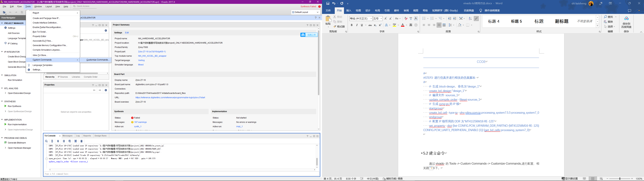Image resolution: width=644 pixels, height=181 pixels.
Task: Toggle Bold formatting in Word ribbon
Action: (352, 25)
